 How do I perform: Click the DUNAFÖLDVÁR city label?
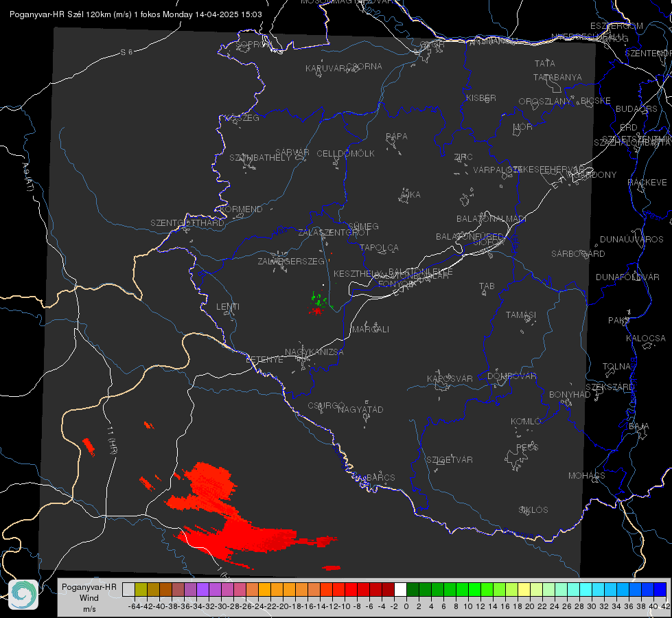(627, 277)
